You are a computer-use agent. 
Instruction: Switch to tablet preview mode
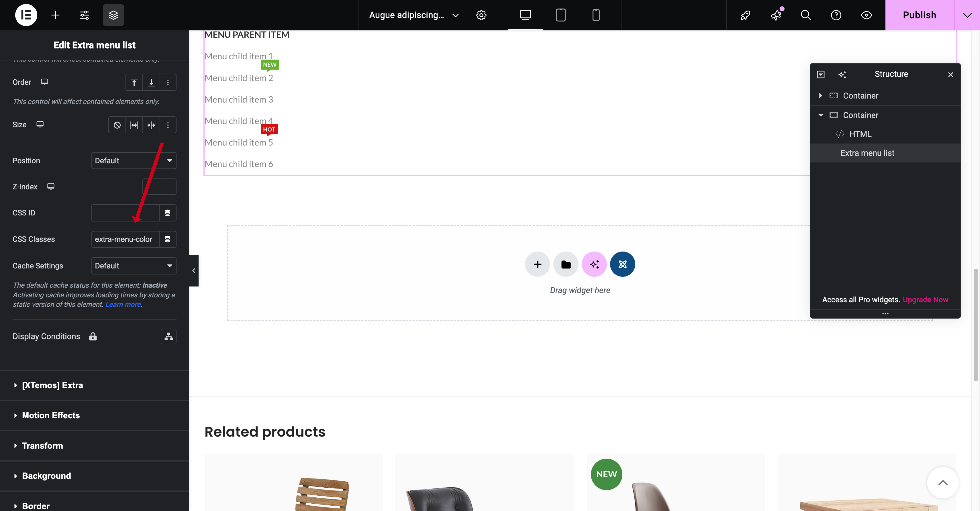tap(561, 15)
